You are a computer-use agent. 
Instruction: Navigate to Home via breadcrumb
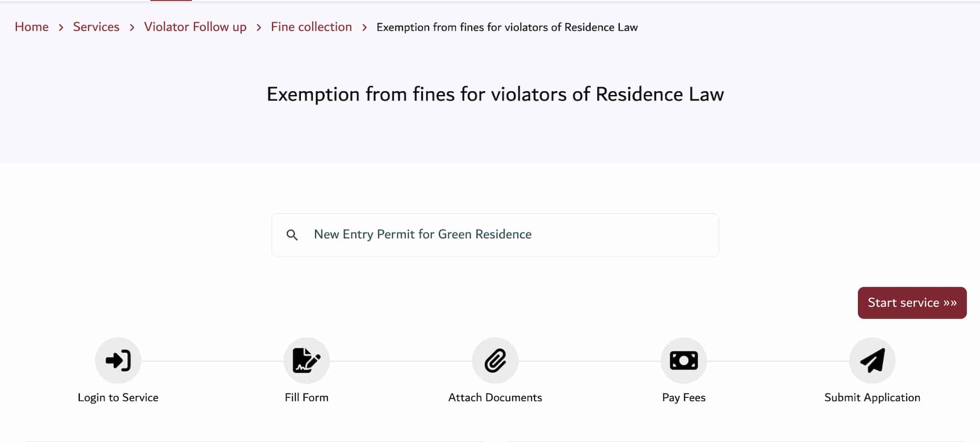pos(31,27)
